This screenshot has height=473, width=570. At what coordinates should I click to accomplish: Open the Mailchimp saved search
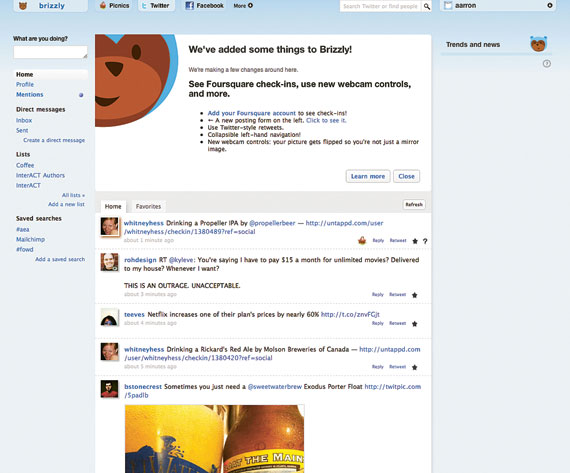(x=31, y=239)
